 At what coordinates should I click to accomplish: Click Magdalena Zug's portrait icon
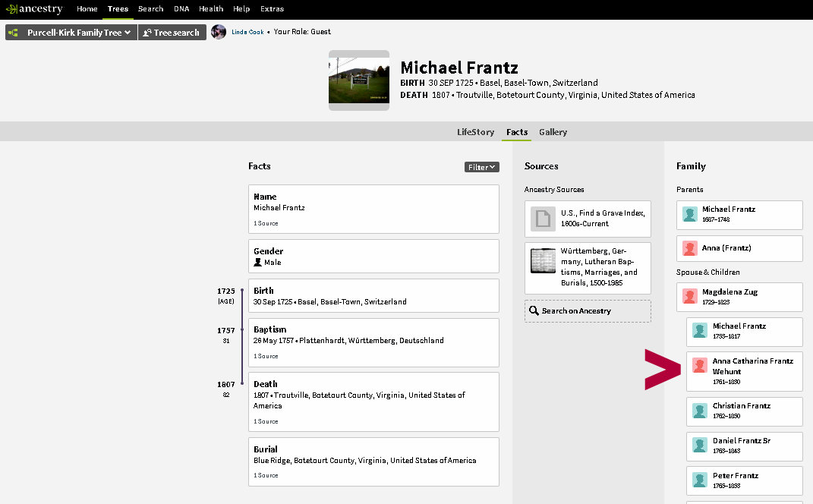point(689,296)
